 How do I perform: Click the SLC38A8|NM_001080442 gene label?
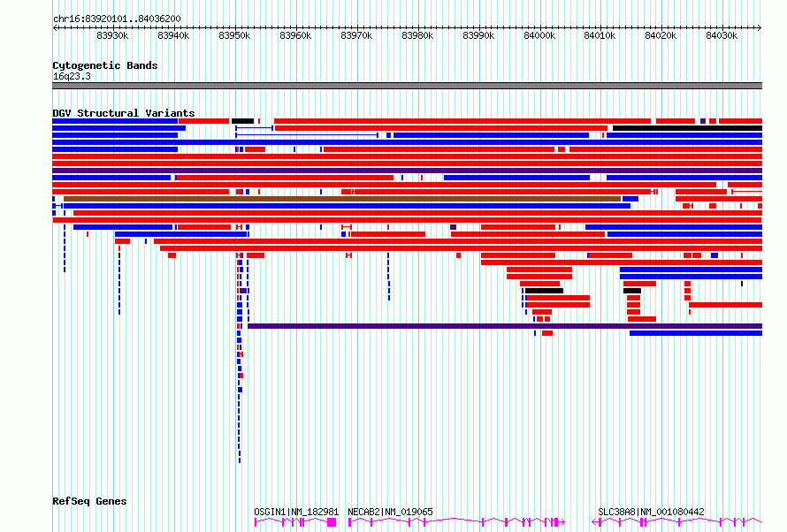[651, 512]
